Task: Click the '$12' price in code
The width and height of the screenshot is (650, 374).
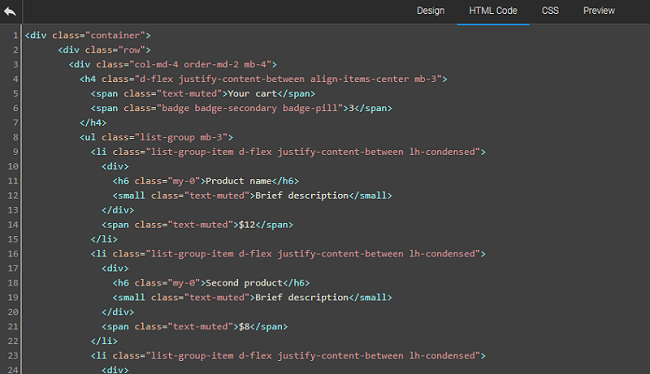Action: 247,225
